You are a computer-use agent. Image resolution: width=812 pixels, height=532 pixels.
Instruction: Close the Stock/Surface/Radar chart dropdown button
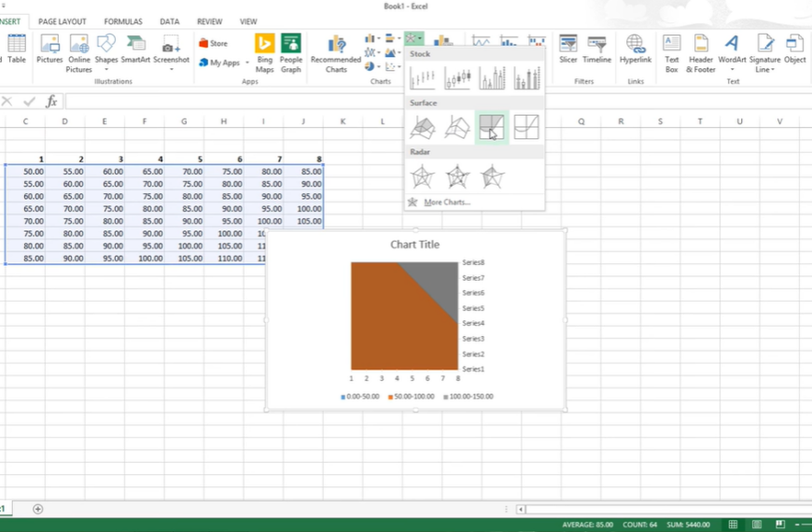(x=413, y=38)
